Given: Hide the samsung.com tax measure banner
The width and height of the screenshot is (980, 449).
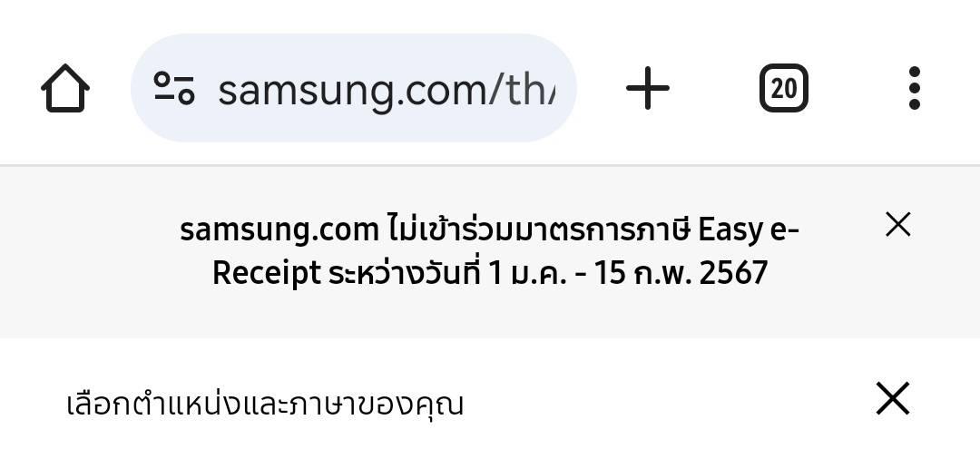Looking at the screenshot, I should pos(898,225).
